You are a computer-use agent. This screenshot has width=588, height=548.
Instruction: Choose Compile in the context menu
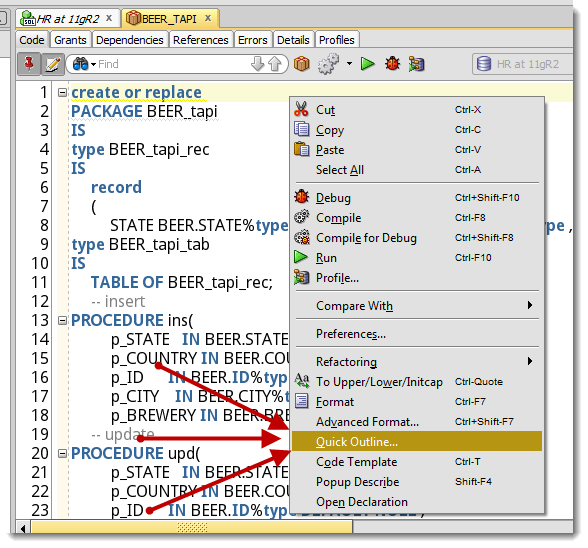tap(417, 218)
